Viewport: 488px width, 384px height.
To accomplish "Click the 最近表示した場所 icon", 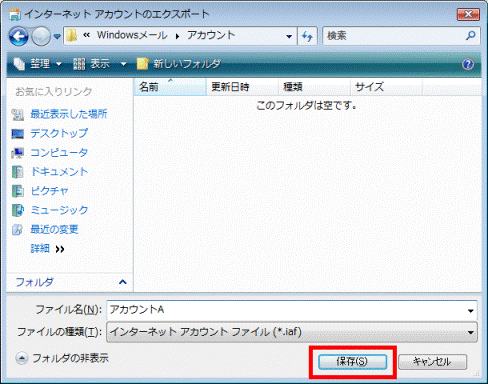I will point(18,114).
